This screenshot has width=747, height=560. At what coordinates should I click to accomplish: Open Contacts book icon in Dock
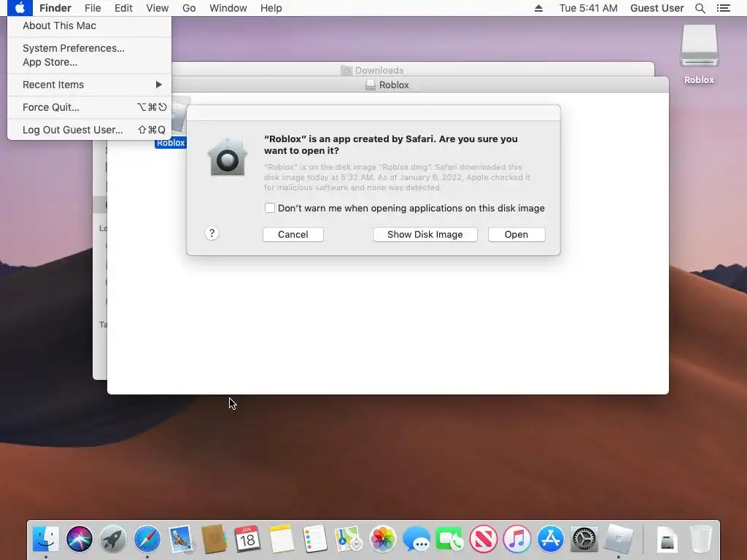click(x=214, y=539)
